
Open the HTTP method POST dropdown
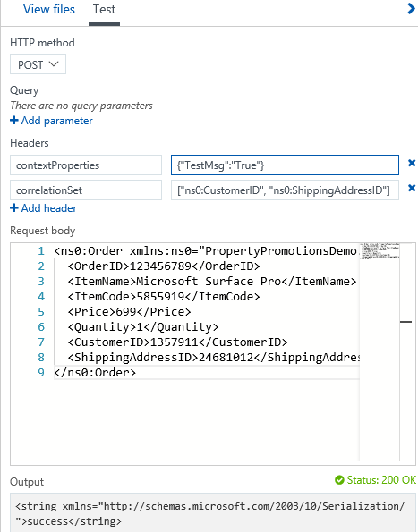click(38, 64)
